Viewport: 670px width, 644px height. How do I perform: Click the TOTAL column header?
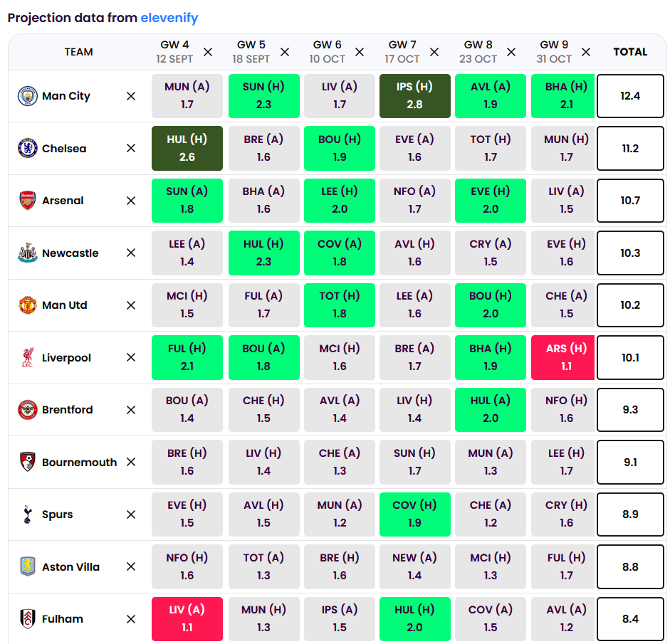pyautogui.click(x=630, y=52)
